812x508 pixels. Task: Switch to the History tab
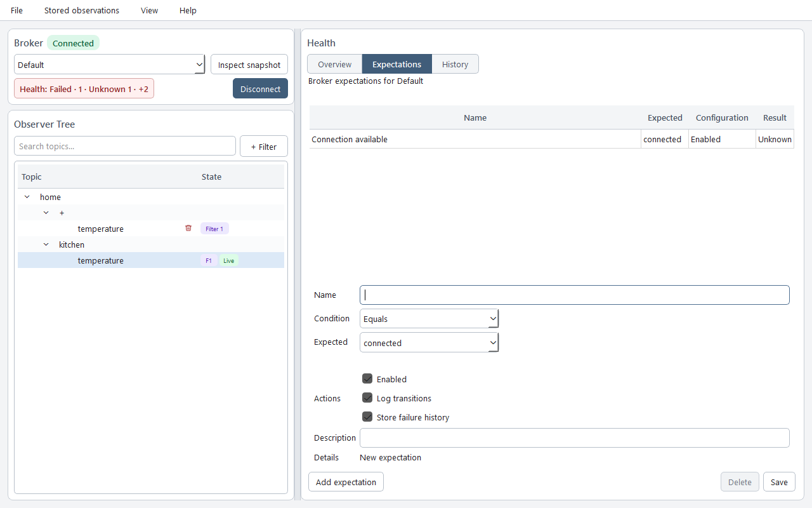tap(455, 64)
